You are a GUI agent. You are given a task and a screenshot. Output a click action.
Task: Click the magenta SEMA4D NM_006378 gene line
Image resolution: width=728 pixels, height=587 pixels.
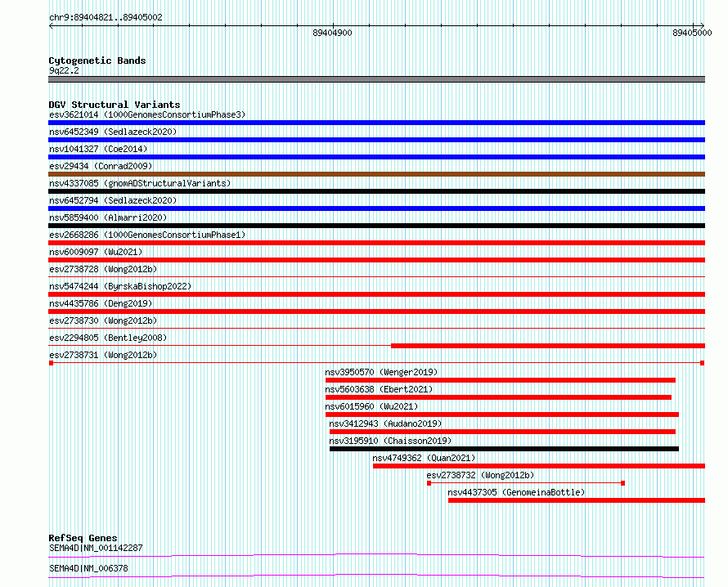[x=376, y=576]
